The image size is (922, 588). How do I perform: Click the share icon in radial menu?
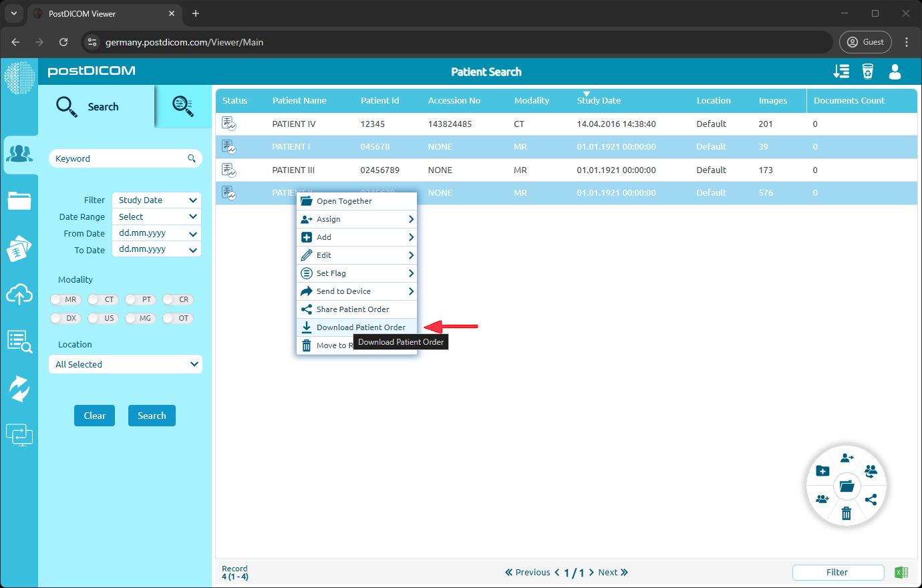coord(871,499)
